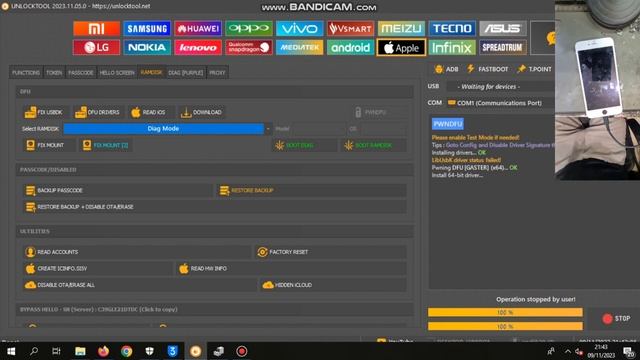Screen dimensions: 640x360
Task: Open Google Chrome from the taskbar
Action: [x=127, y=351]
